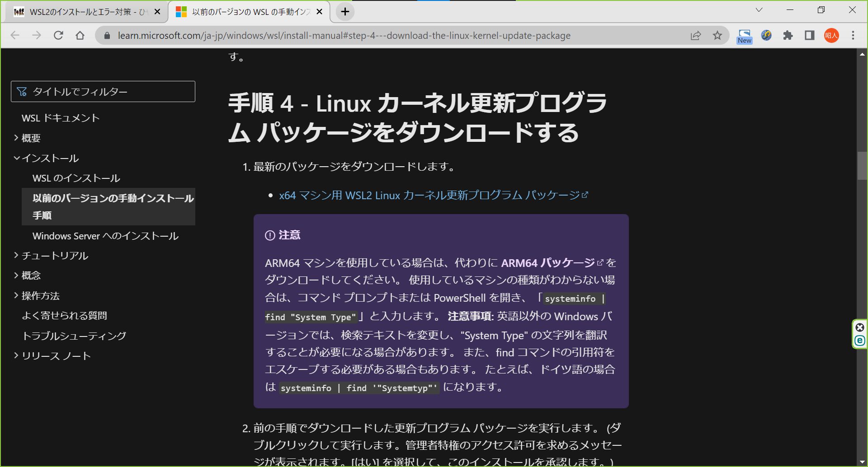Reload the current page

coord(58,35)
